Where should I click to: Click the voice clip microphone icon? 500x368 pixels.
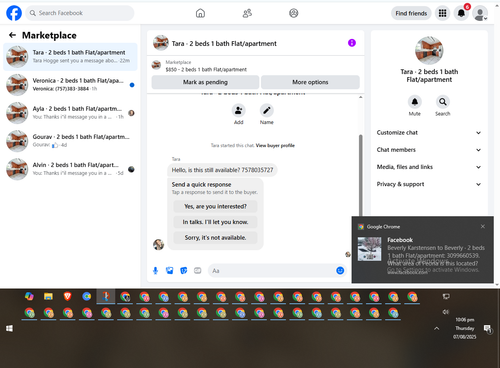coord(155,271)
